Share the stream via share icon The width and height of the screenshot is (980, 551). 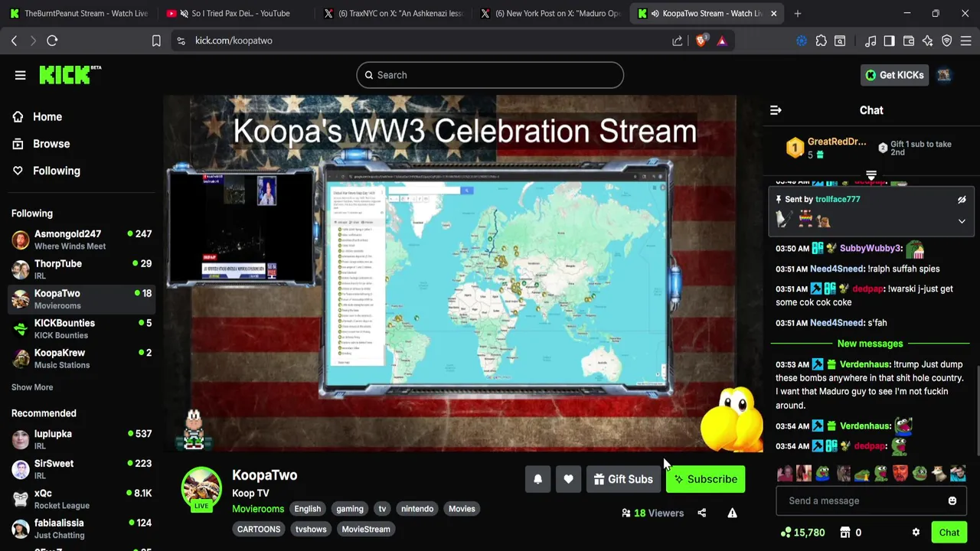coord(701,513)
